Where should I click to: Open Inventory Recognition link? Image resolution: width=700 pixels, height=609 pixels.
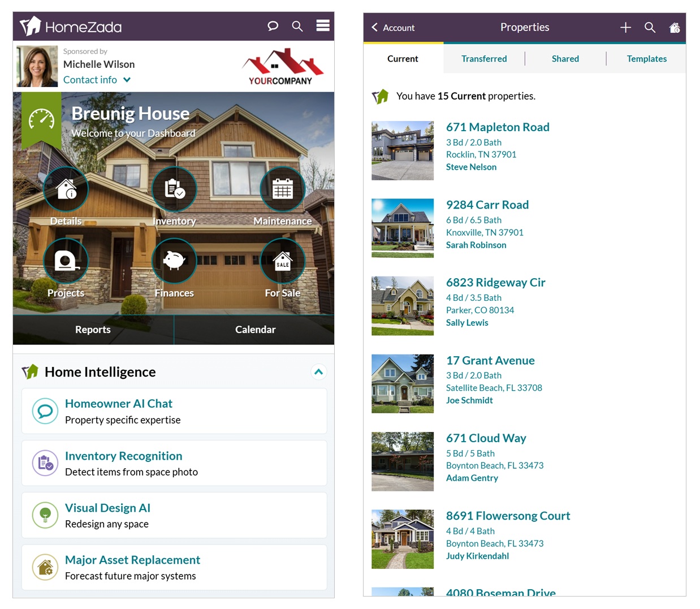tap(124, 456)
